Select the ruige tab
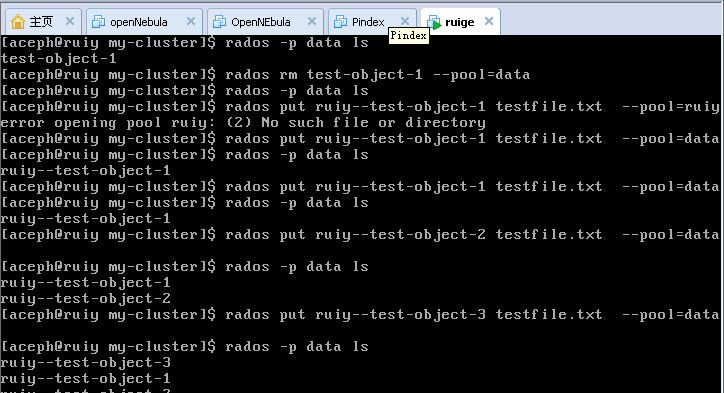 tap(459, 22)
